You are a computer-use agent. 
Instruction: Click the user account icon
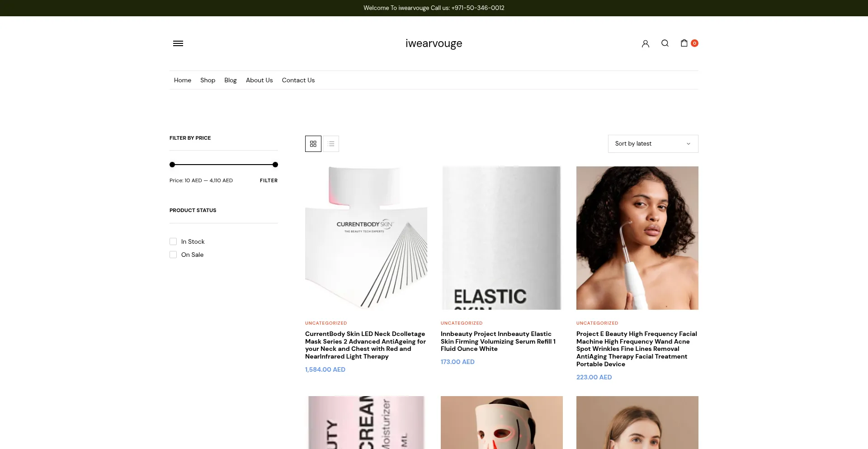click(645, 43)
